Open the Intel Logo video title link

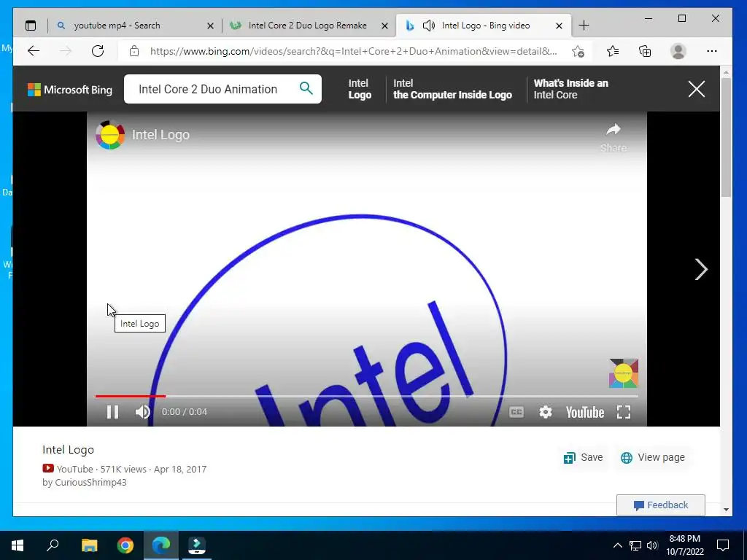pos(160,135)
